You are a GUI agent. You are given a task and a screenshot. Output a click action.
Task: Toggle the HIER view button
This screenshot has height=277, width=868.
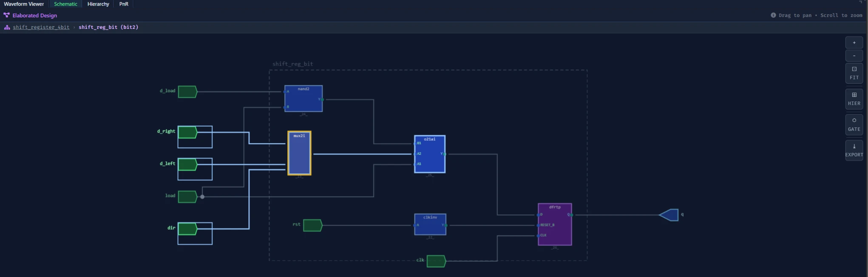(x=854, y=99)
